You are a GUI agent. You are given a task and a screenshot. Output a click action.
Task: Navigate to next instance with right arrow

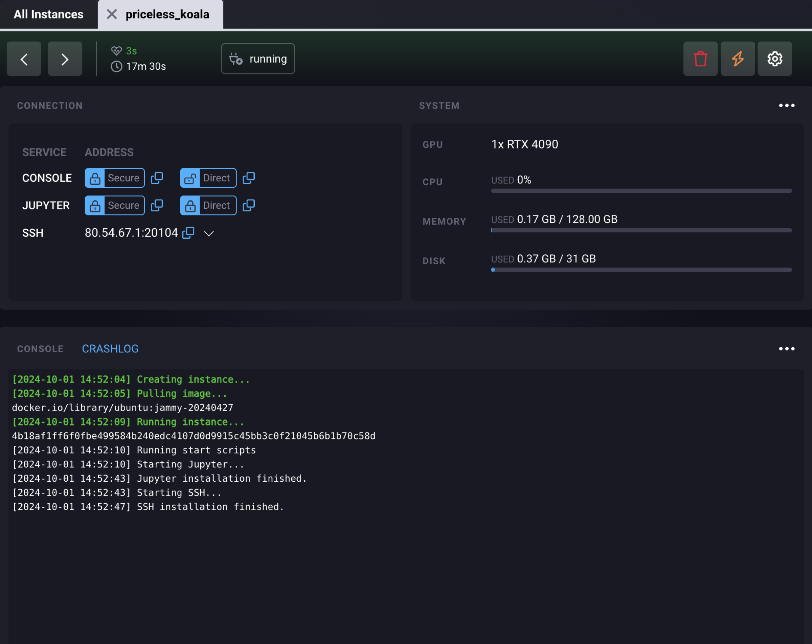(x=64, y=59)
